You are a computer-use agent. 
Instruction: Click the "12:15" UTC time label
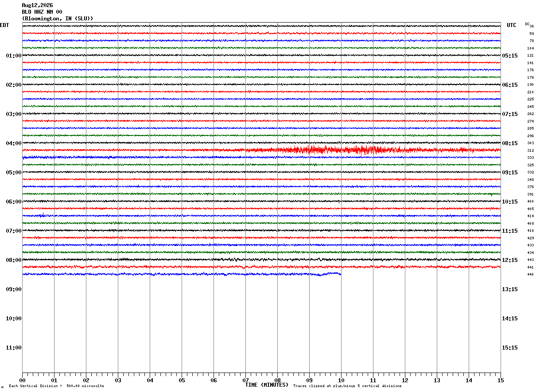pos(510,260)
